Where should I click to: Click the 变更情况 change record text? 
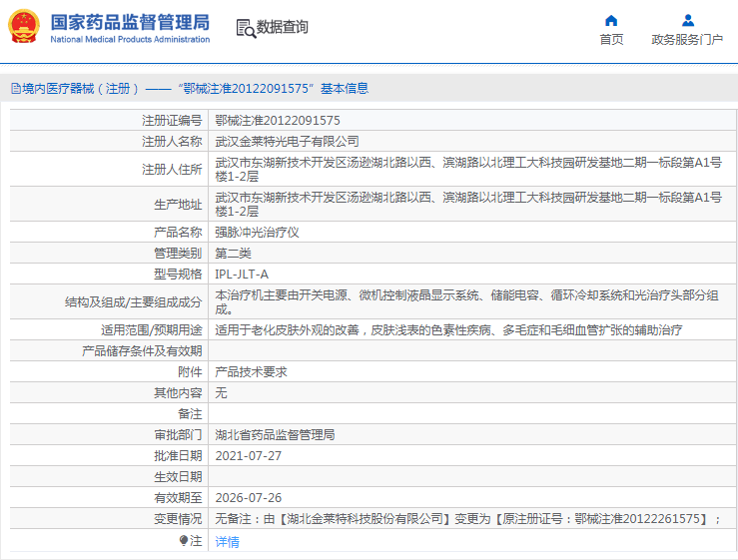pos(467,519)
